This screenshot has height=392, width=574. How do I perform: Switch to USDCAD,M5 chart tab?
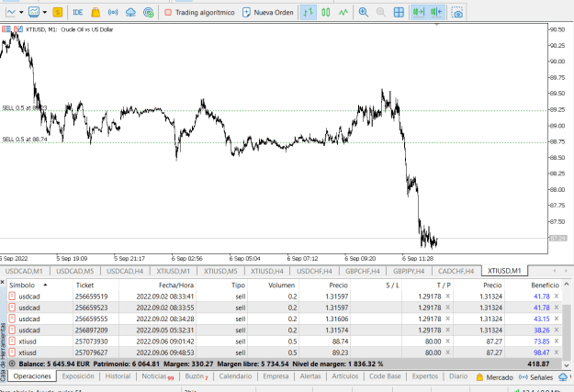pos(74,271)
